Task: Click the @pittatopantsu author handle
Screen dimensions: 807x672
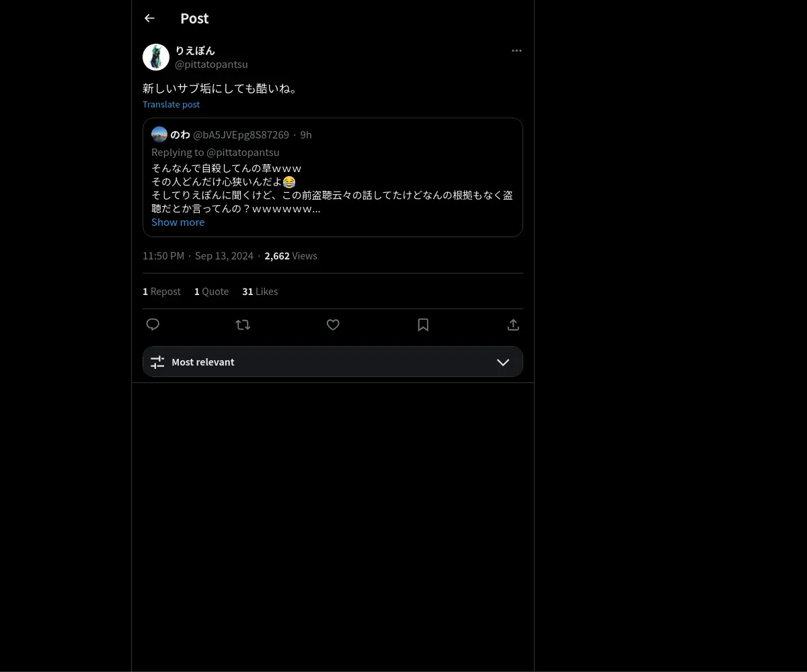Action: coord(211,64)
